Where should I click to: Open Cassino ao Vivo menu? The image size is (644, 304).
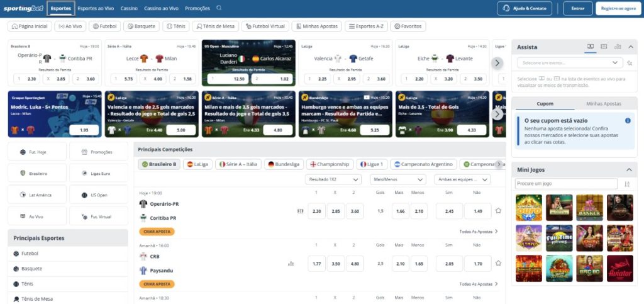pyautogui.click(x=162, y=8)
